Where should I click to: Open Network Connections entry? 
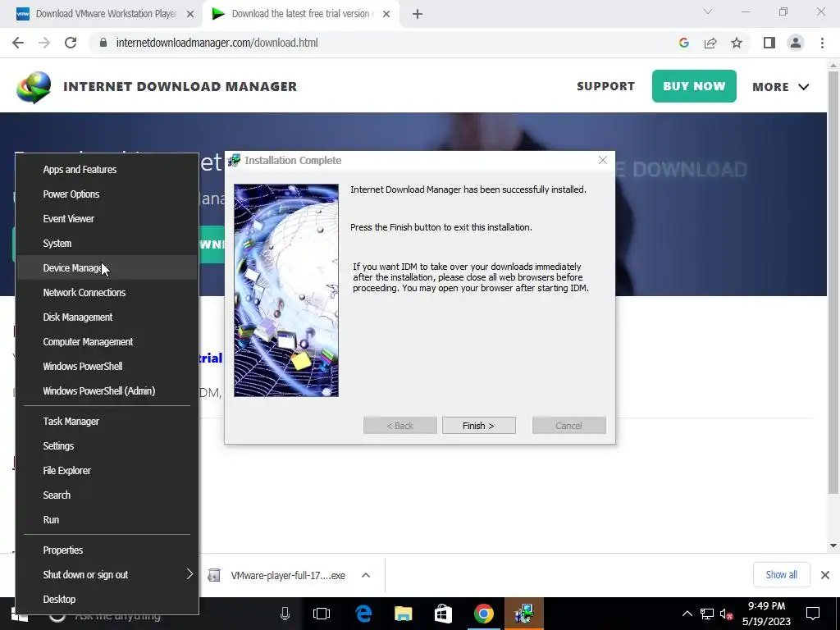[107, 293]
